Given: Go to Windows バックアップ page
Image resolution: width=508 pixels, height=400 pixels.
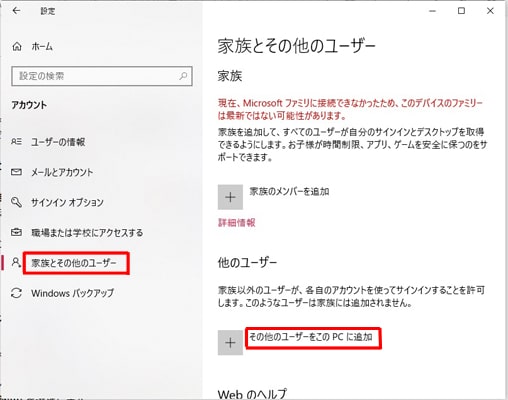Looking at the screenshot, I should [72, 293].
